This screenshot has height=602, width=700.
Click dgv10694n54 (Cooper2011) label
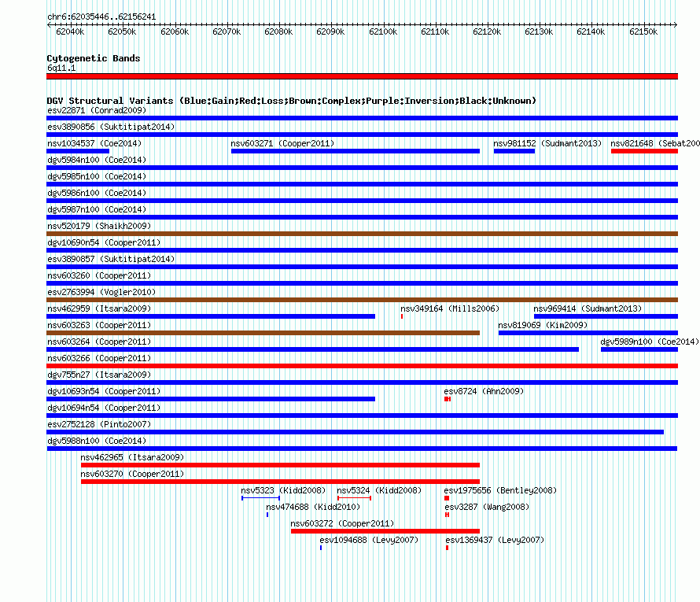(104, 408)
